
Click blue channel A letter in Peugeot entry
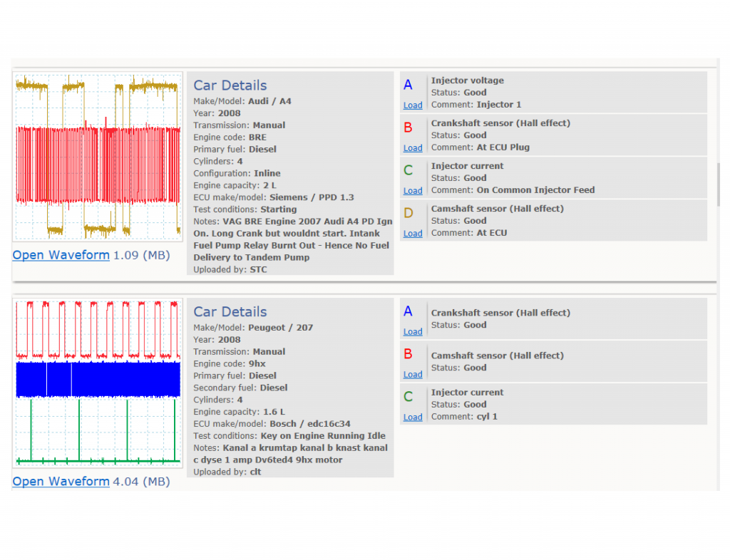tap(408, 311)
